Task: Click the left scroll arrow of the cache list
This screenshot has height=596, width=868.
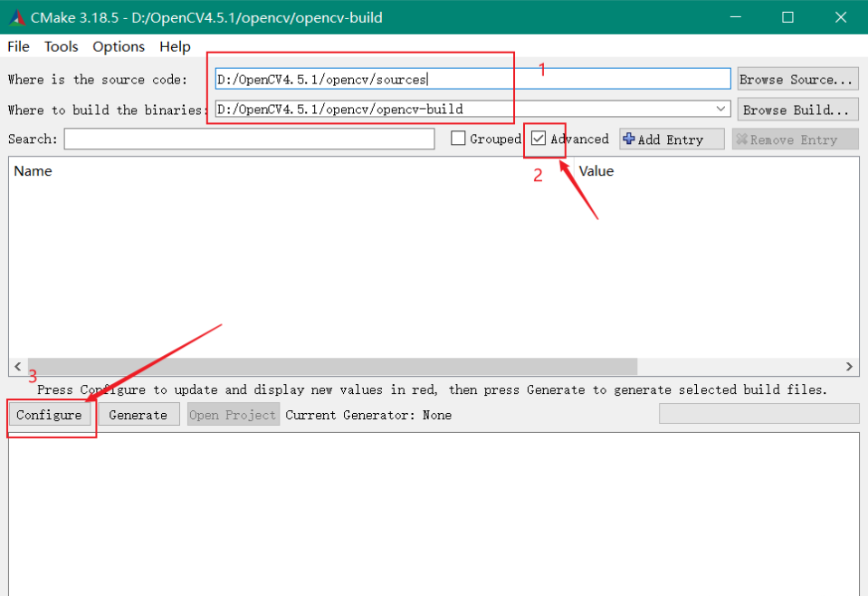Action: 18,366
